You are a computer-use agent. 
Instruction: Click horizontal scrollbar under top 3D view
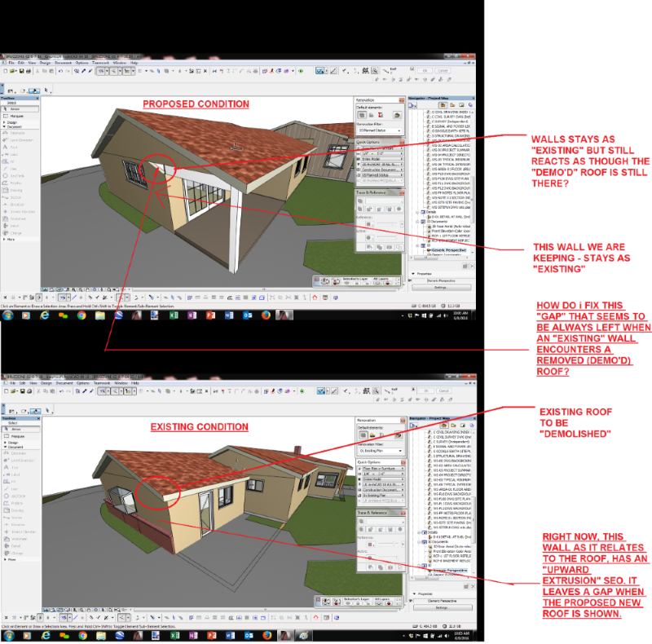click(x=262, y=289)
